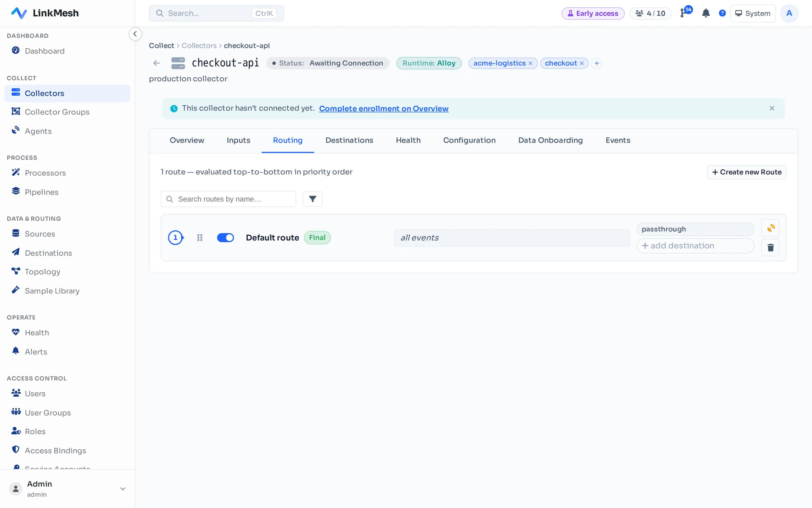The height and width of the screenshot is (508, 812).
Task: Go to Agents page
Action: point(67,131)
